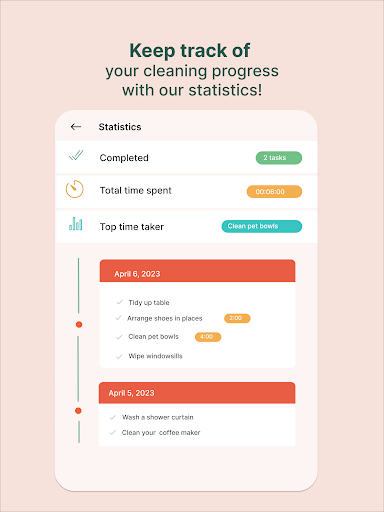Toggle checkmark beside Wash a shower curtain
Image resolution: width=384 pixels, height=512 pixels.
click(x=113, y=417)
